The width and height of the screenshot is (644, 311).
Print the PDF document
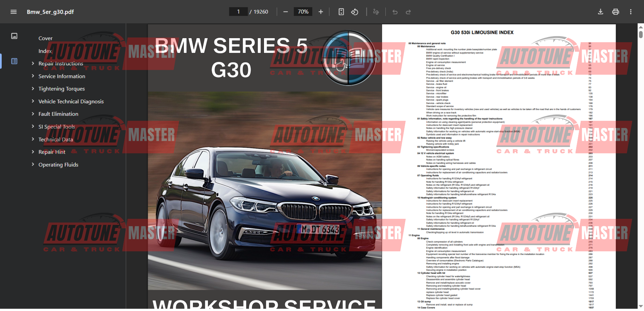[615, 12]
